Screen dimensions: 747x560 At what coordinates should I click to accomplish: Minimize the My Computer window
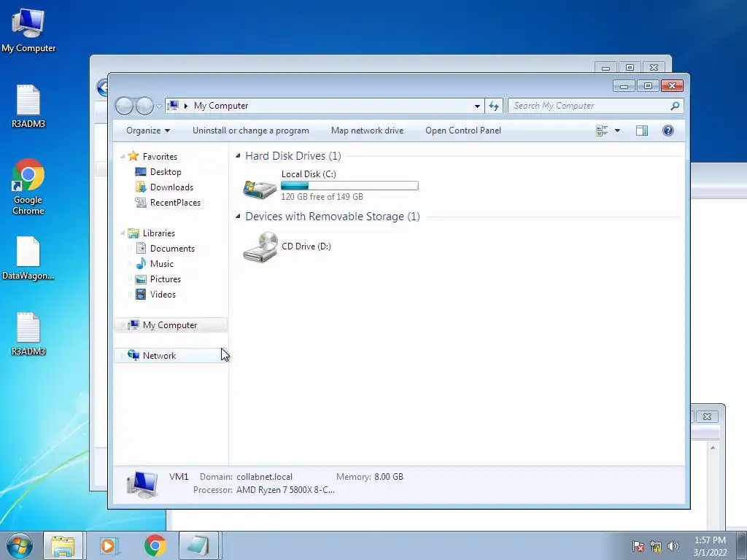point(624,86)
